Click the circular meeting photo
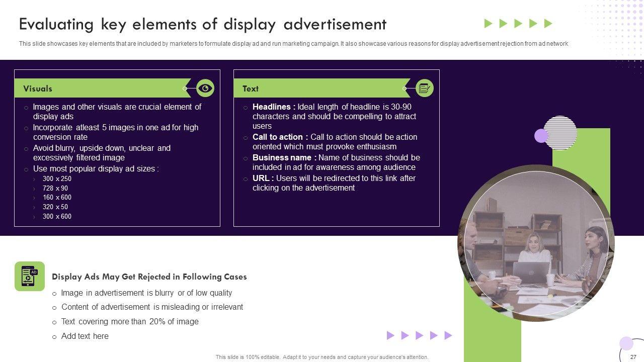 click(x=535, y=244)
